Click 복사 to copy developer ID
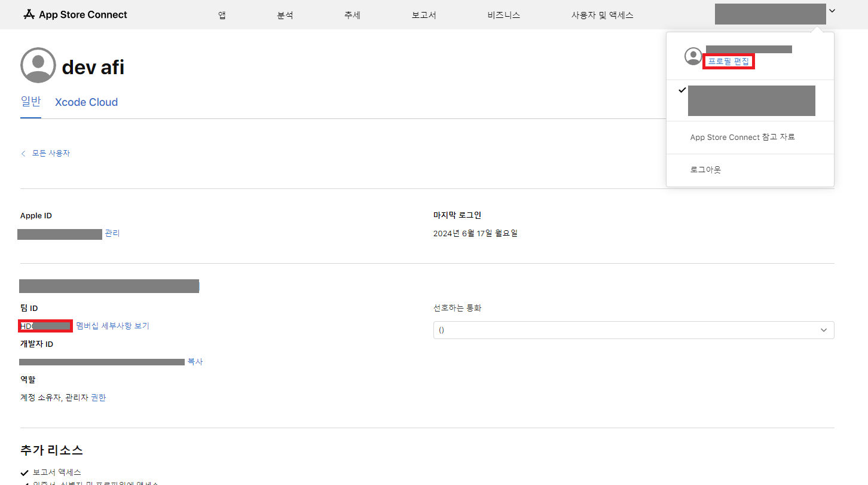 coord(195,362)
